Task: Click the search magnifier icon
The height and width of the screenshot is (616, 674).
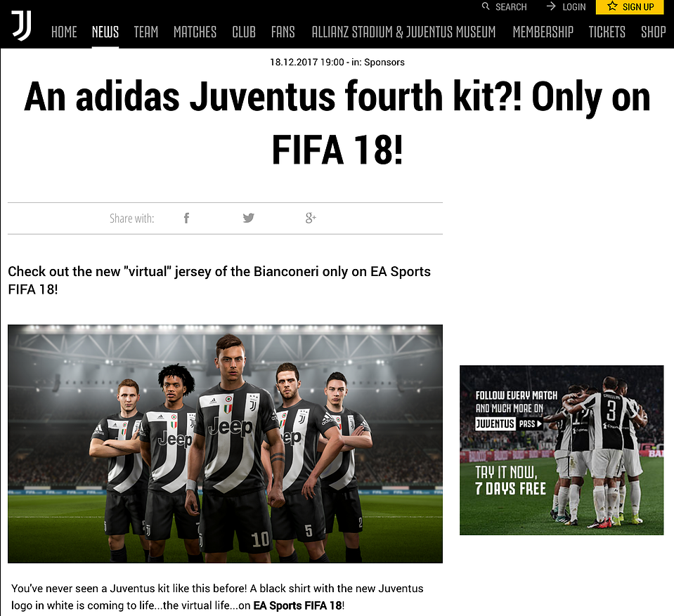Action: [x=486, y=6]
